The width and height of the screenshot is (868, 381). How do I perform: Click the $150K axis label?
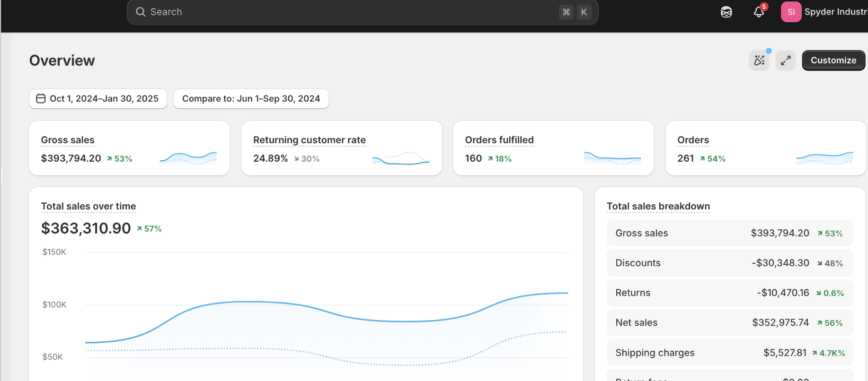(54, 252)
